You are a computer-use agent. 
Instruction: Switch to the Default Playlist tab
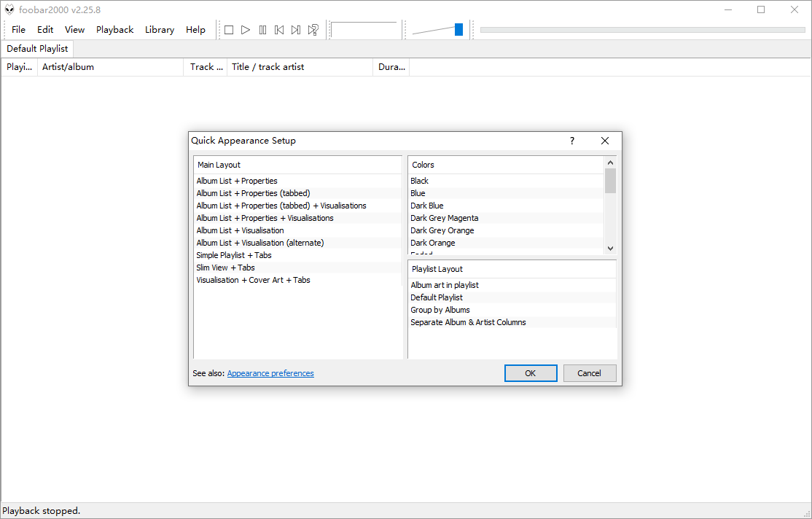point(37,48)
